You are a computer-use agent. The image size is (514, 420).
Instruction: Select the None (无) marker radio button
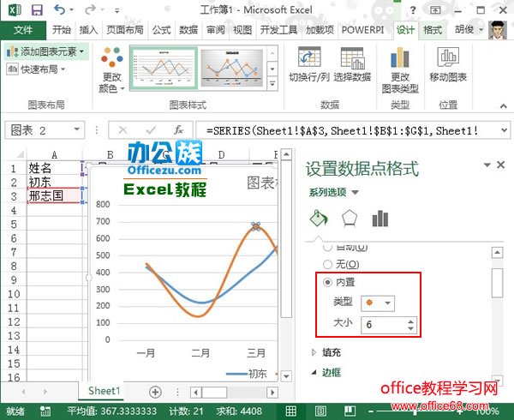click(327, 264)
